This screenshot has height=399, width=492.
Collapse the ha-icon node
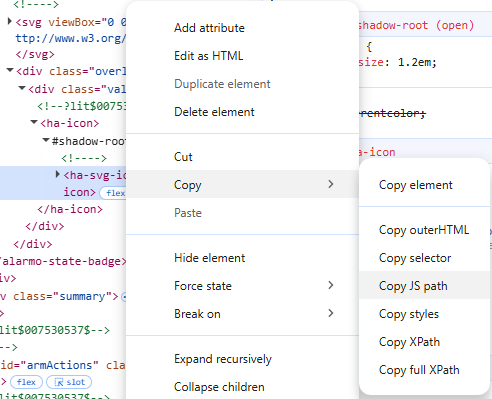(34, 122)
